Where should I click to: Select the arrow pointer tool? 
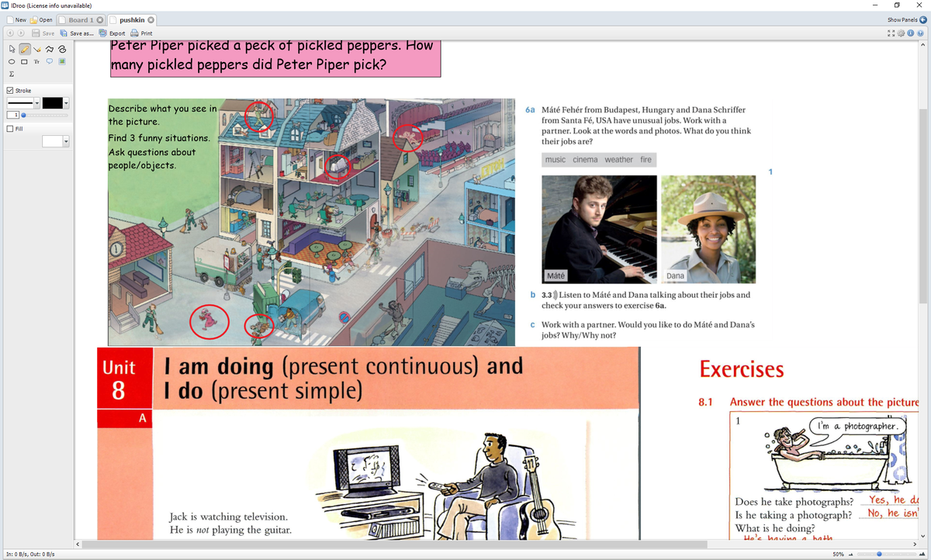[x=10, y=48]
